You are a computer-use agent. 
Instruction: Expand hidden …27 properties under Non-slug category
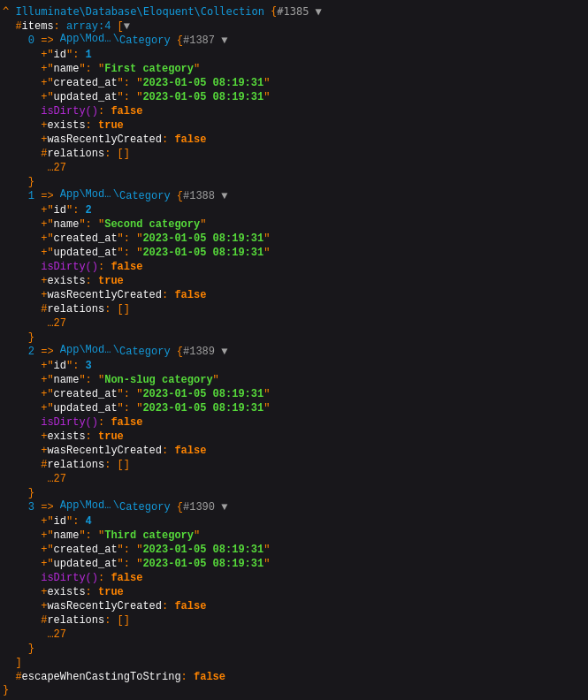tap(57, 479)
